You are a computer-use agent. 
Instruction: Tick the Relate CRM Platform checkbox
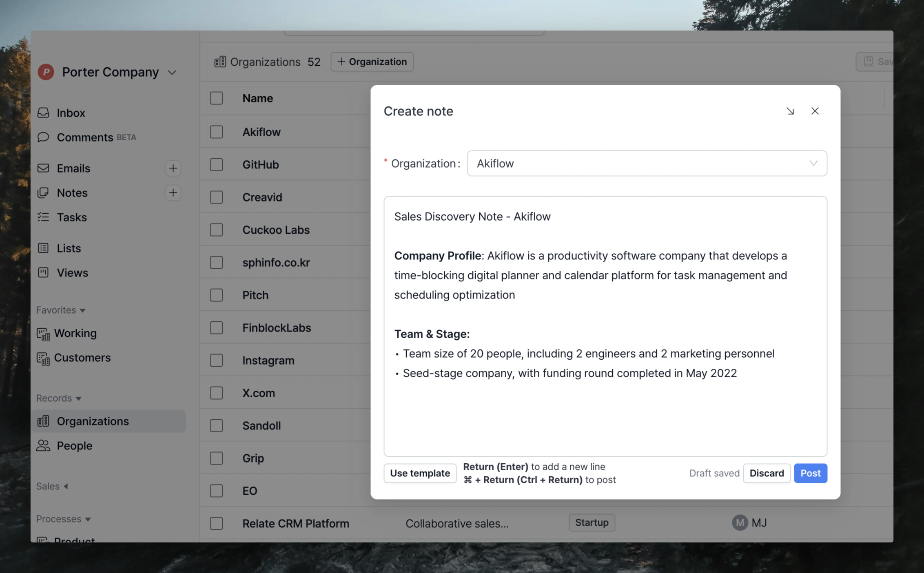tap(216, 523)
